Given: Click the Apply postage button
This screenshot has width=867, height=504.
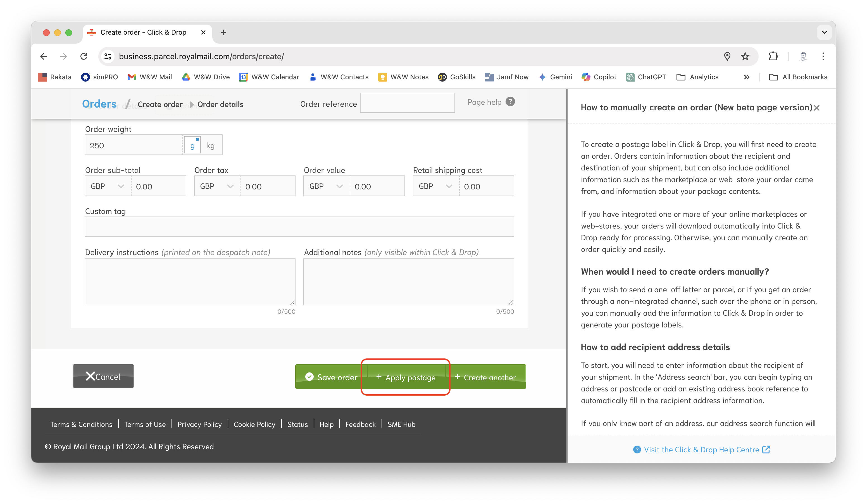Looking at the screenshot, I should tap(406, 377).
